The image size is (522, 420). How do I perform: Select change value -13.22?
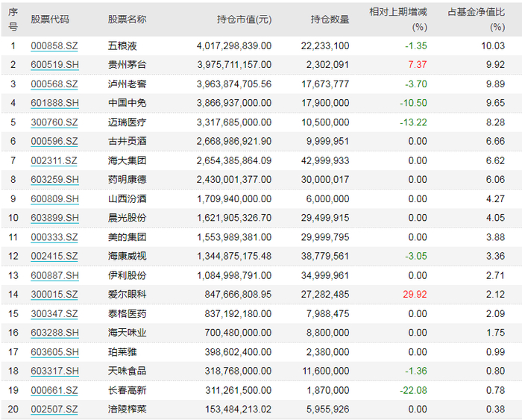click(x=413, y=122)
